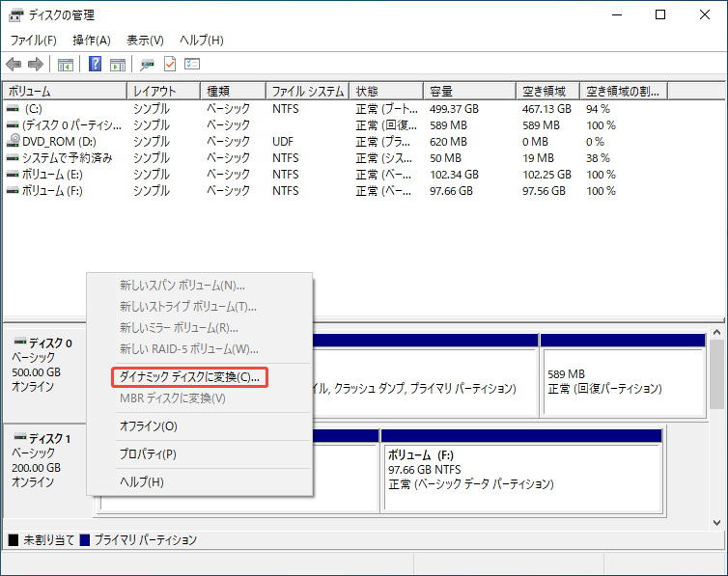Click the blue プライマリ パーティション legend swatch

coord(85,540)
